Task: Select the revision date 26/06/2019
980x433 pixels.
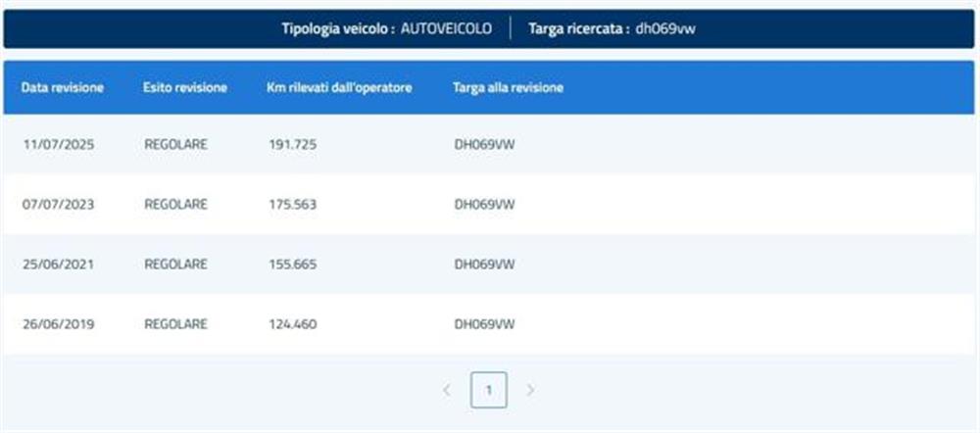Action: pos(59,324)
